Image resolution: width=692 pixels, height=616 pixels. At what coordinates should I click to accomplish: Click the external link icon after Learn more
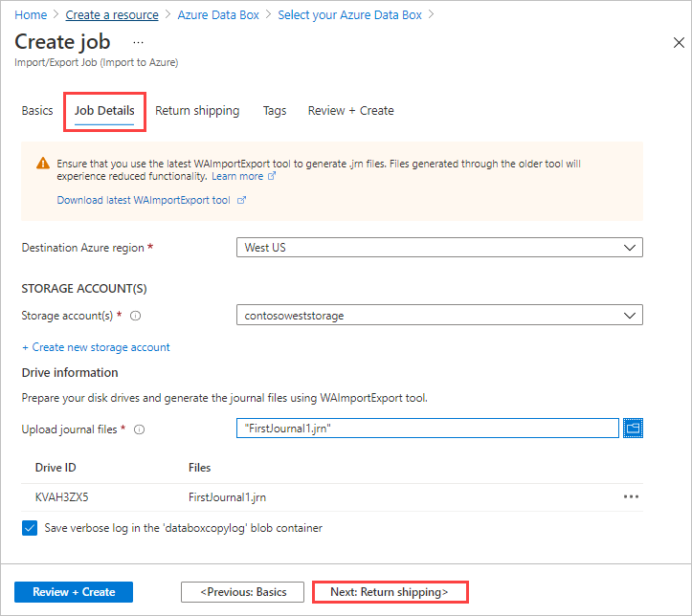tap(273, 177)
